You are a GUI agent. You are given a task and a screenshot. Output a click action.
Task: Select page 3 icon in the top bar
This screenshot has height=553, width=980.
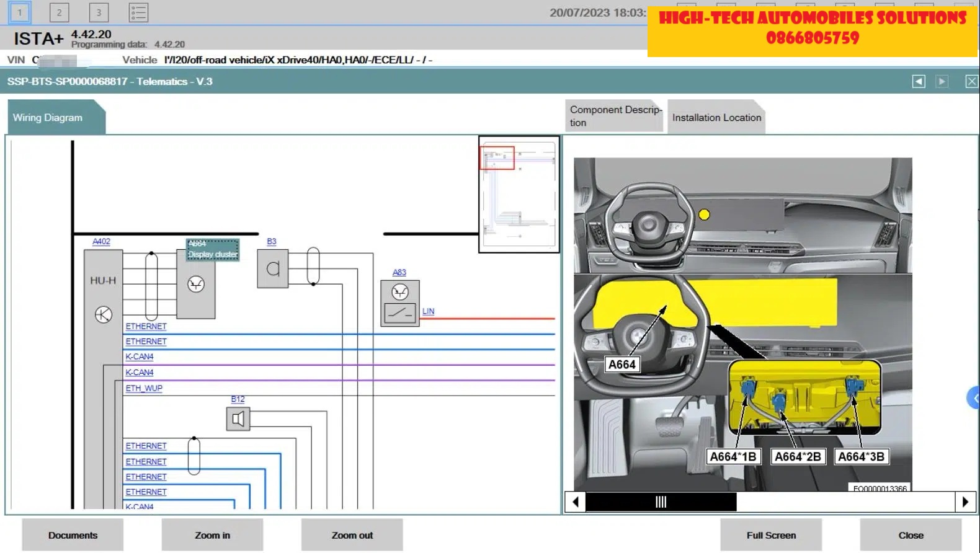(99, 12)
